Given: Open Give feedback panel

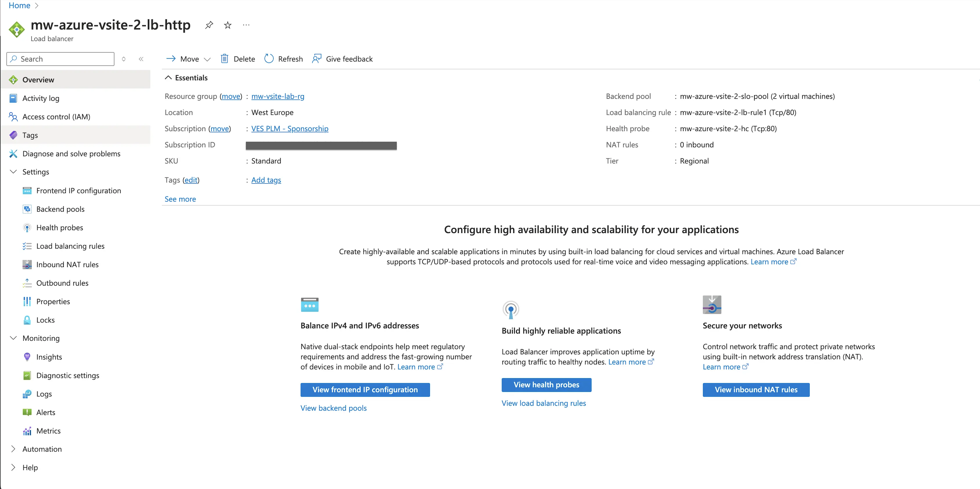Looking at the screenshot, I should coord(342,59).
